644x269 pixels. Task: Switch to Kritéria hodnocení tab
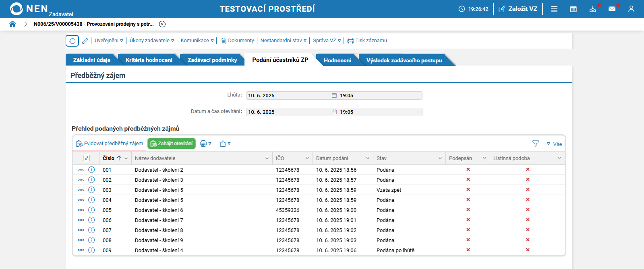pyautogui.click(x=149, y=60)
